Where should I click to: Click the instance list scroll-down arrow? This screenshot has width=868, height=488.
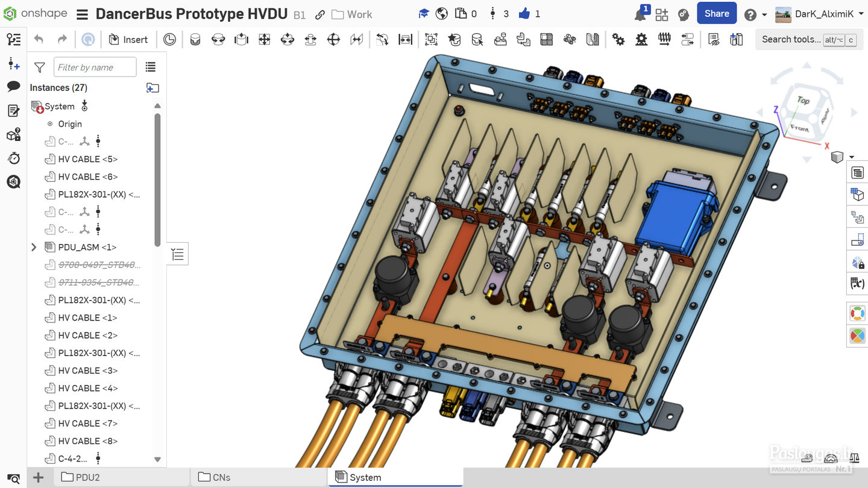click(x=157, y=459)
